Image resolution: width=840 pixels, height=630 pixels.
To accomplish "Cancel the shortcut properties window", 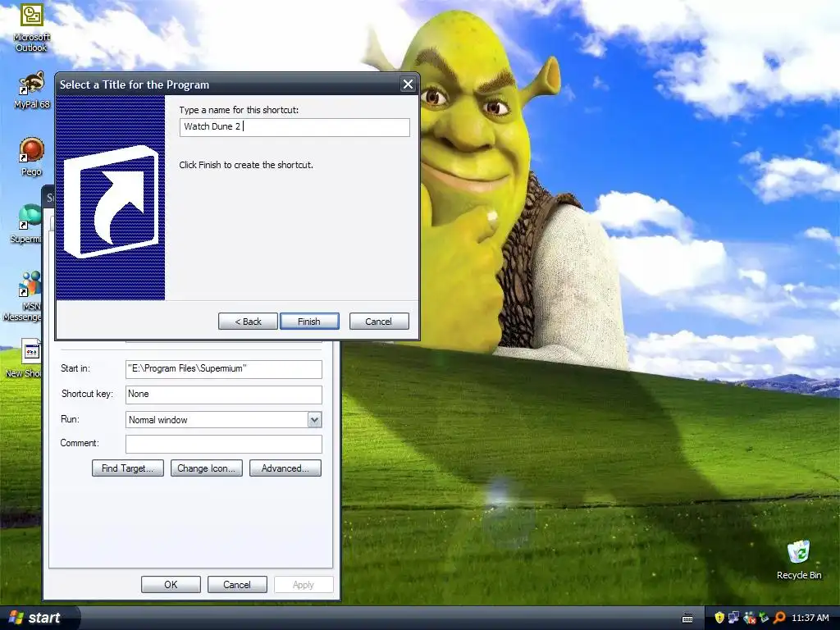I will pos(237,584).
